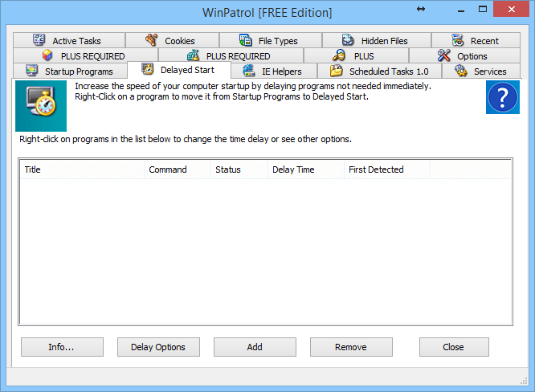
Task: Open the PLUS tab
Action: (x=356, y=55)
